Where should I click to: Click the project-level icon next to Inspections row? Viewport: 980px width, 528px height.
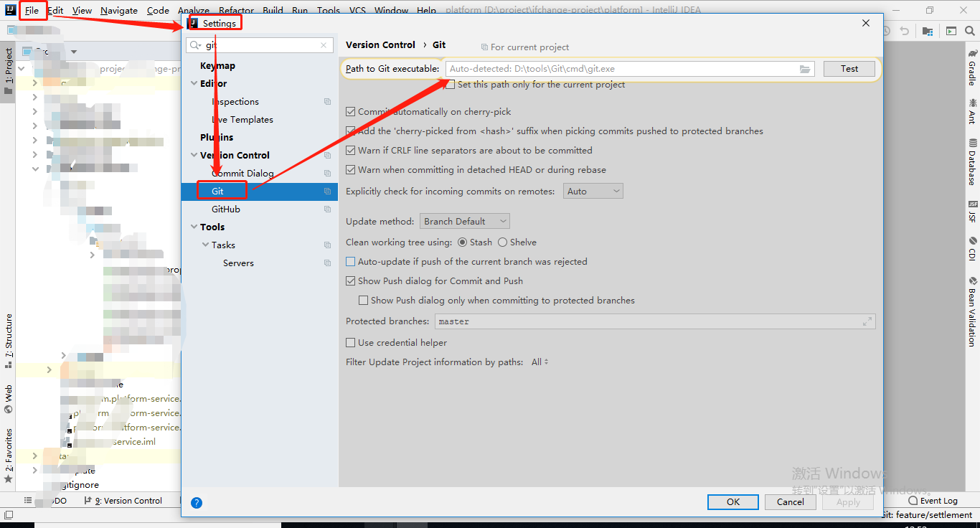coord(327,102)
